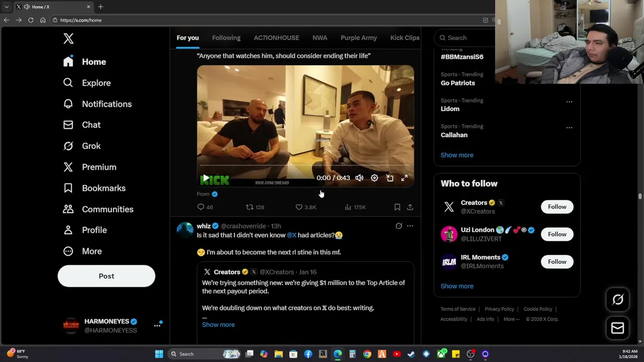The width and height of the screenshot is (644, 362).
Task: Open more options for Lidom trend
Action: coord(569,102)
